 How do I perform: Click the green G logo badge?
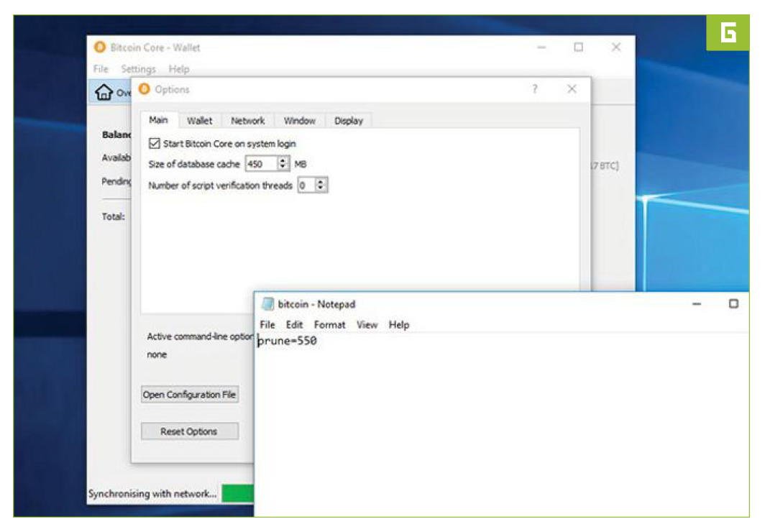tap(730, 32)
